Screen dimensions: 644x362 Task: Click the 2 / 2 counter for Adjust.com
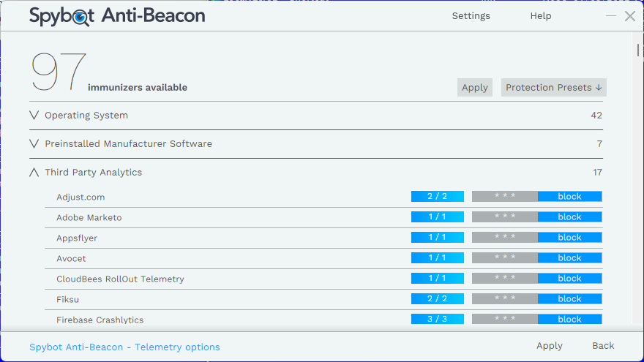tap(438, 196)
